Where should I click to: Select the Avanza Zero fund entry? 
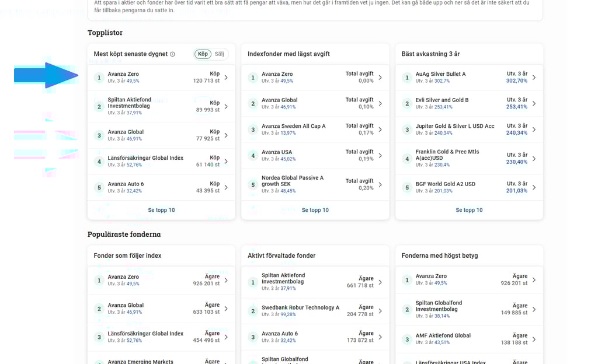[124, 73]
